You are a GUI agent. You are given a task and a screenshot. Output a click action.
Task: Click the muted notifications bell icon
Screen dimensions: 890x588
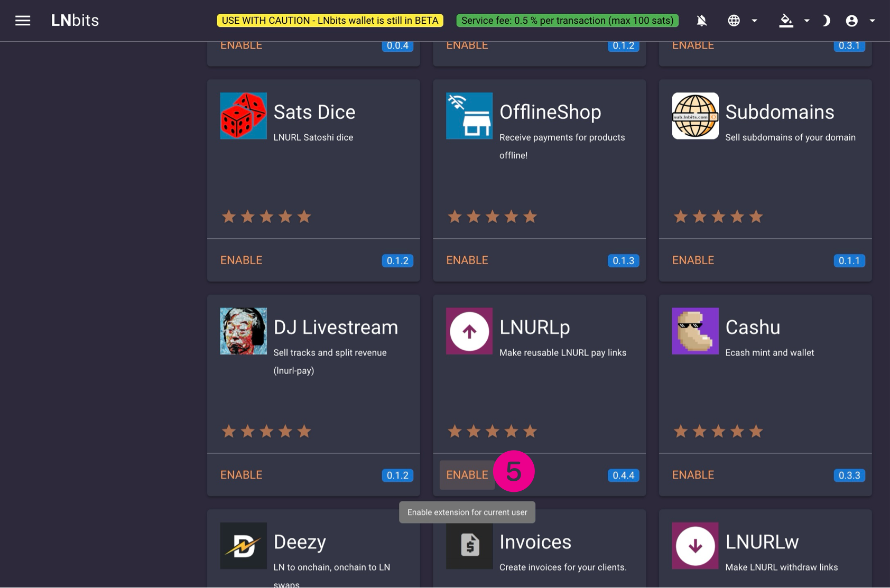(701, 21)
